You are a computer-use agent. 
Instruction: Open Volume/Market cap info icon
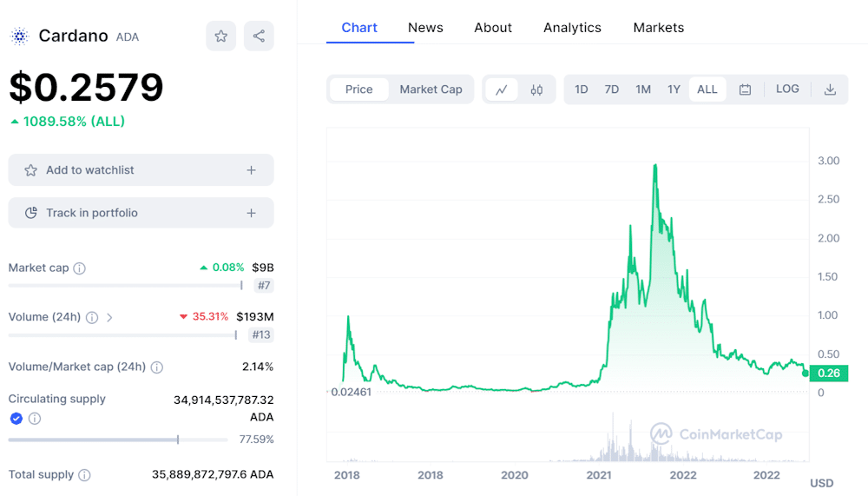[x=157, y=367]
